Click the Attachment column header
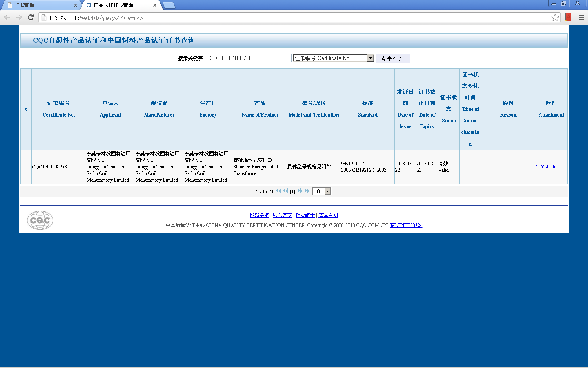This screenshot has width=588, height=368. [x=551, y=109]
